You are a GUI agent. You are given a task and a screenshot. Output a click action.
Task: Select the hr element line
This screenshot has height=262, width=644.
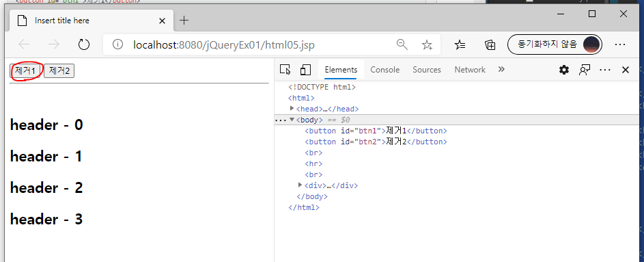[313, 163]
